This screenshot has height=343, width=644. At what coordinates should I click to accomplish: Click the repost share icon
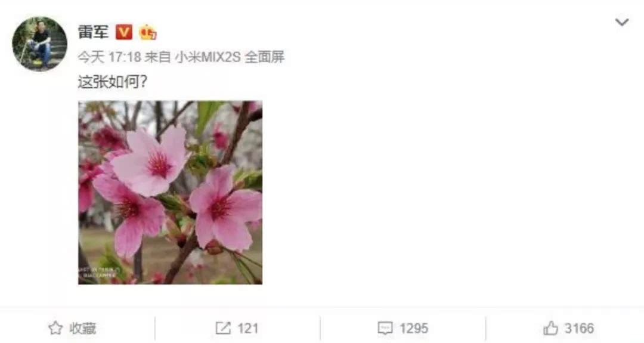[x=223, y=328]
